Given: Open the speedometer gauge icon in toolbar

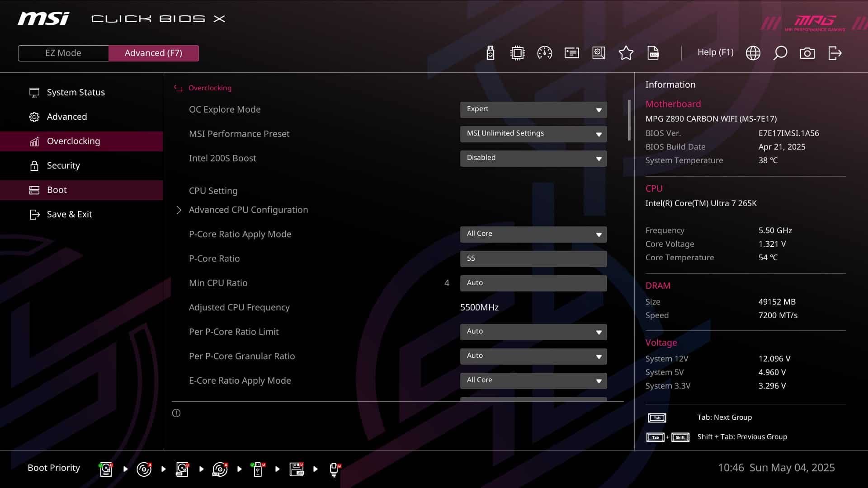Looking at the screenshot, I should point(544,53).
